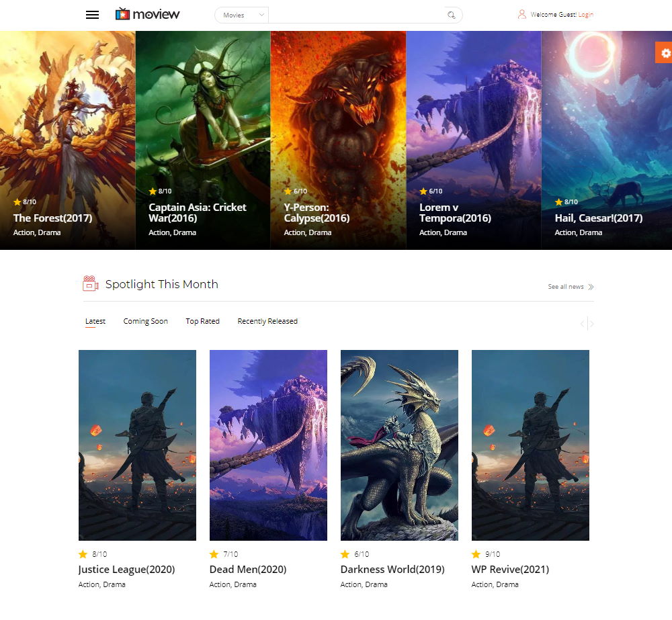Click Action, Drama under Justice League

coord(102,584)
